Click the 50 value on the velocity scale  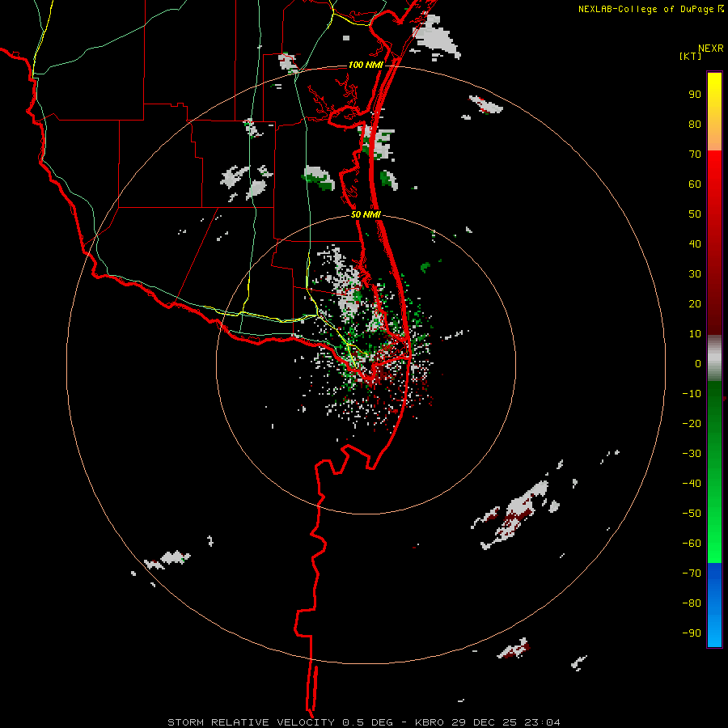(695, 214)
